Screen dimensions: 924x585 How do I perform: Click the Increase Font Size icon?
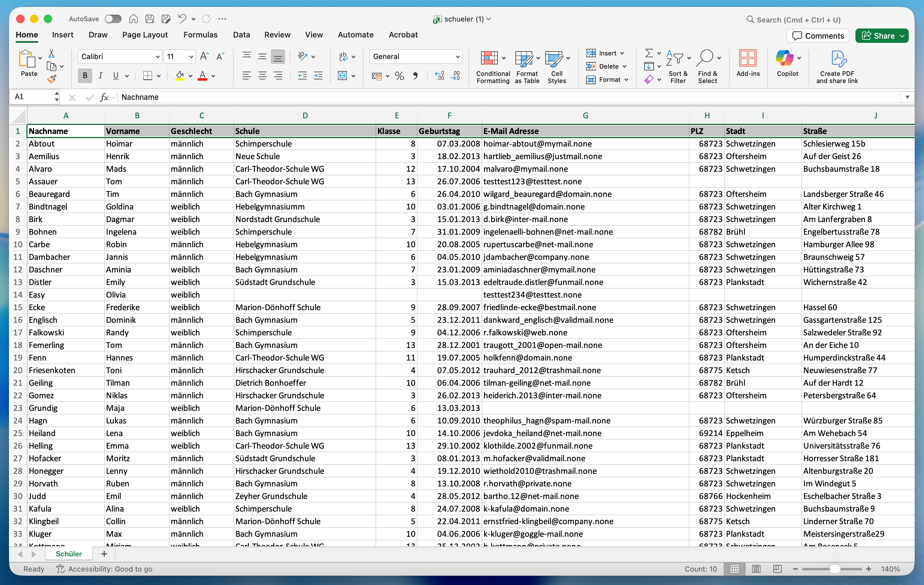pos(204,56)
